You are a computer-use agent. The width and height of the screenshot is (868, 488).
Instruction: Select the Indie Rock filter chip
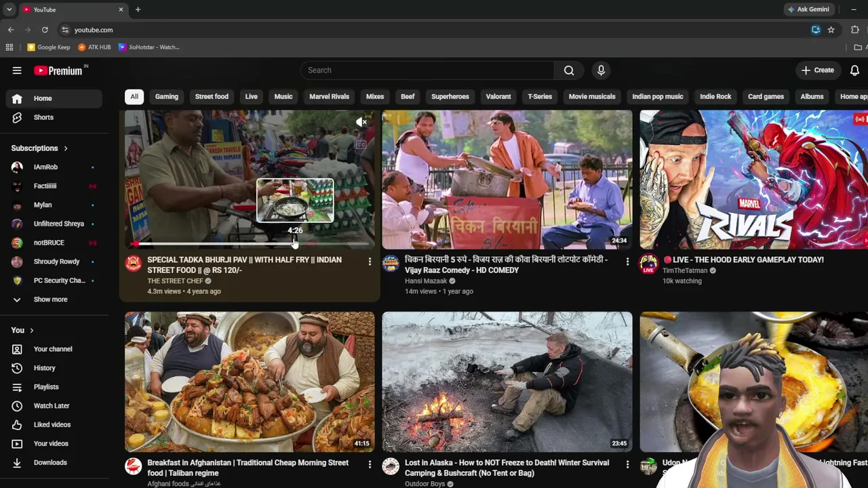[715, 96]
